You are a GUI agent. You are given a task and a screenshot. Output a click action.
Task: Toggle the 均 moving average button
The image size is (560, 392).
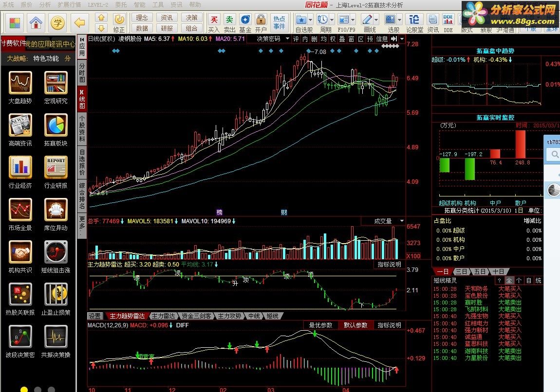click(x=323, y=39)
